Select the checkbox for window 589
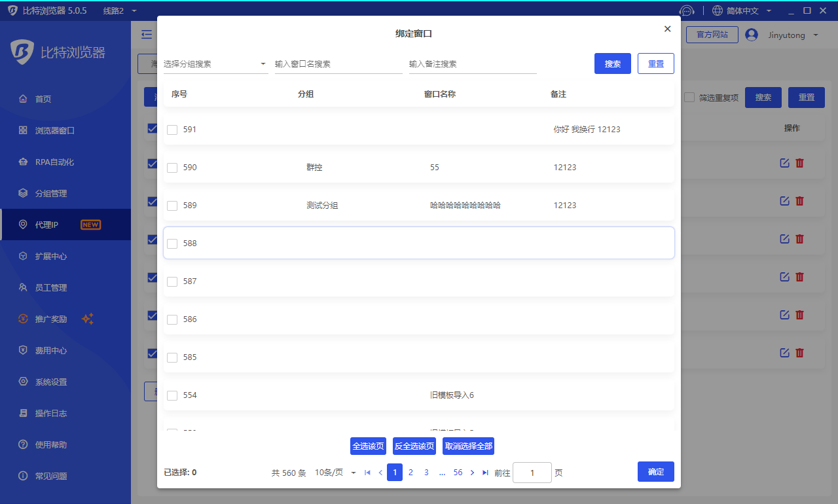 pyautogui.click(x=172, y=206)
